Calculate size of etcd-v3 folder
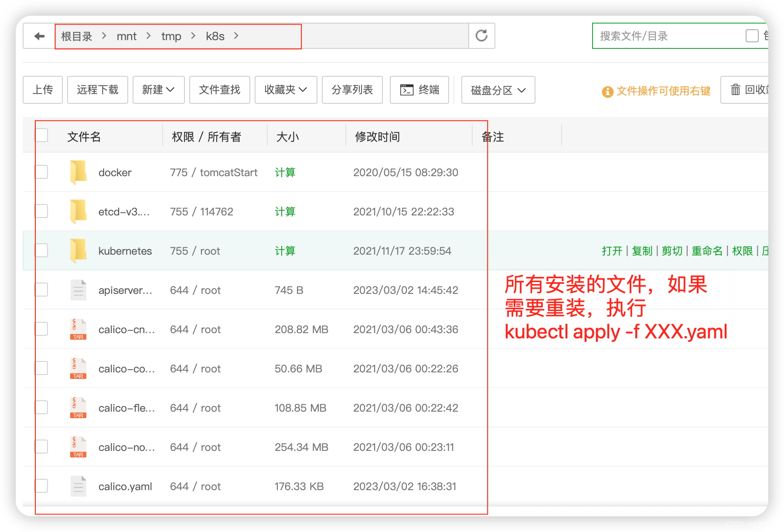784x532 pixels. pos(285,212)
